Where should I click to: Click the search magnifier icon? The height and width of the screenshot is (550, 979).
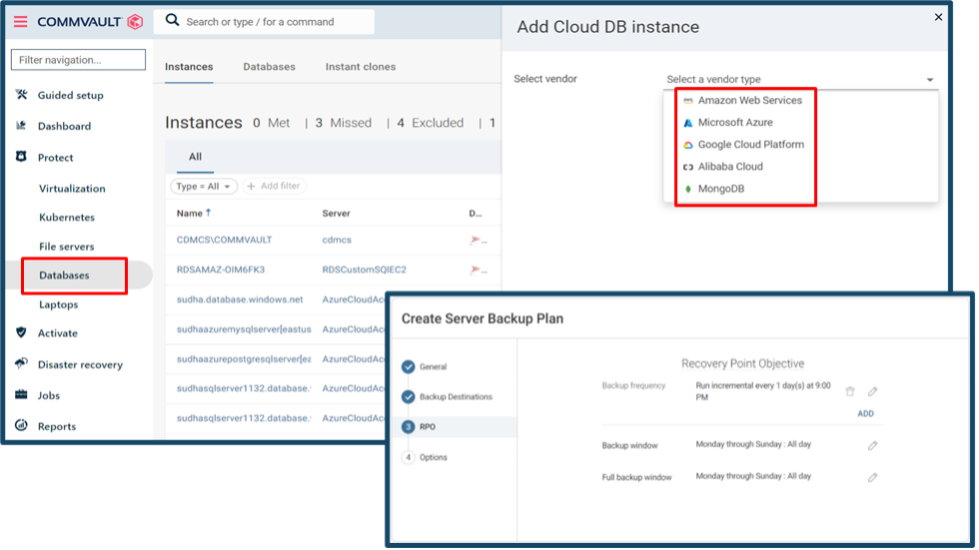click(x=172, y=21)
